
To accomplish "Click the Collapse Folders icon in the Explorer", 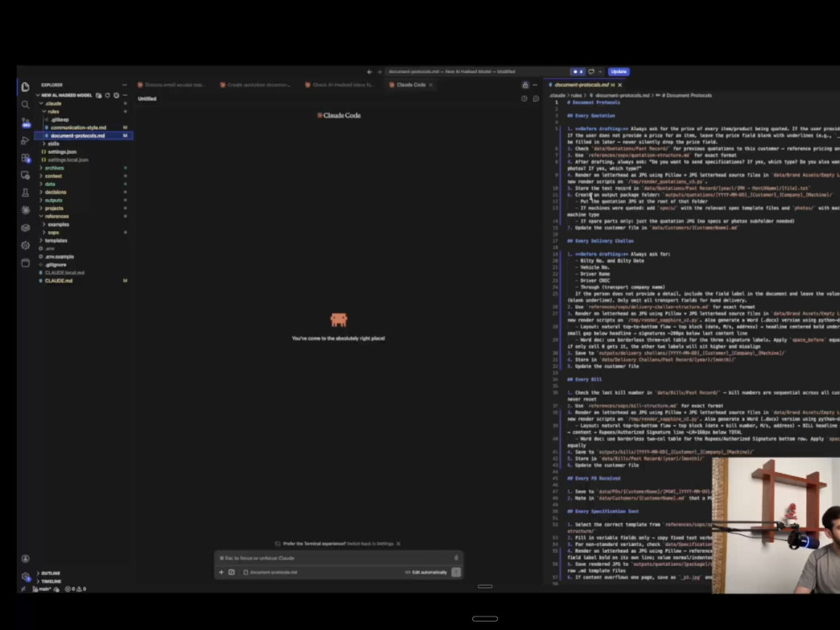I will click(116, 96).
